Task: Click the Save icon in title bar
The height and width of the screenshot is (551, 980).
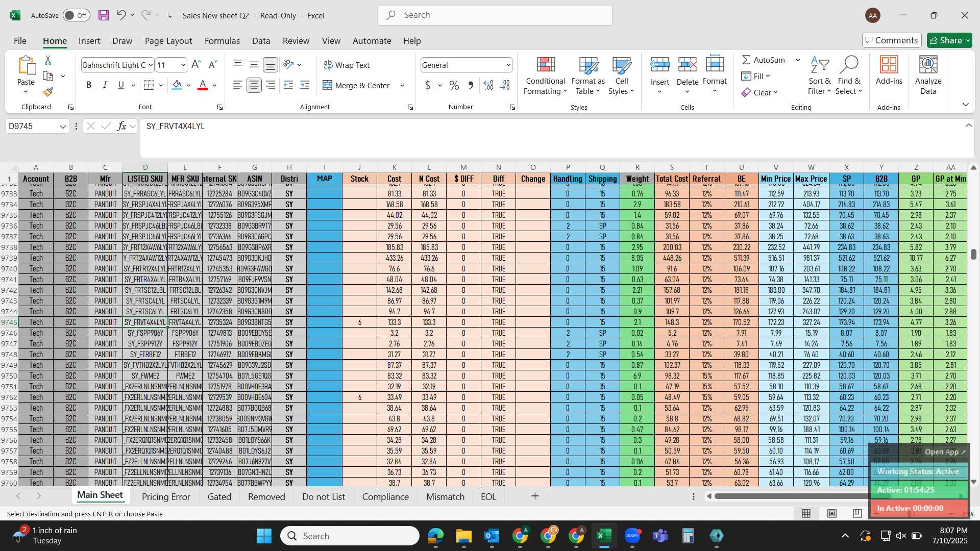Action: (104, 15)
